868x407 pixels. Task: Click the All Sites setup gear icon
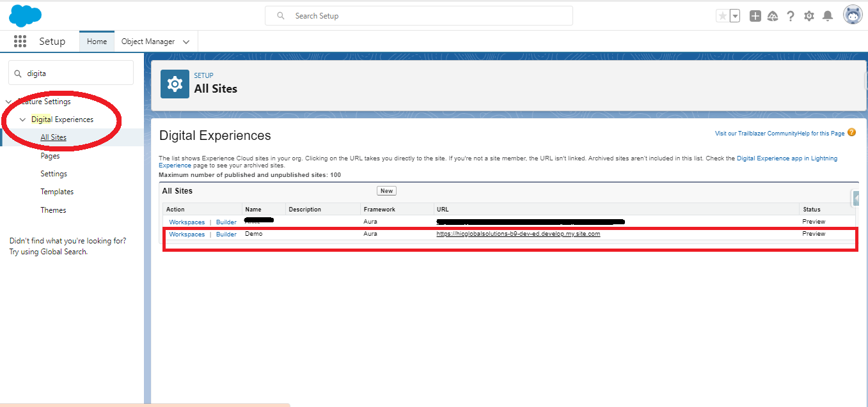pyautogui.click(x=175, y=84)
